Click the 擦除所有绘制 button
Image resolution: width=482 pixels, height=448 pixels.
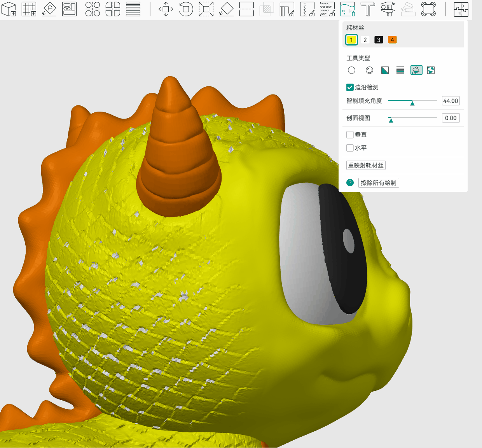pyautogui.click(x=378, y=183)
